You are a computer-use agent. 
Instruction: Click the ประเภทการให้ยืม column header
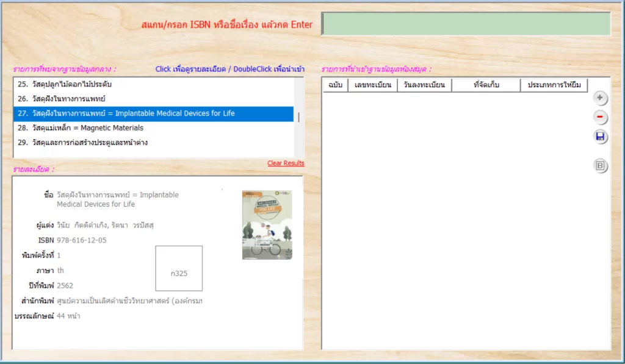[x=554, y=85]
